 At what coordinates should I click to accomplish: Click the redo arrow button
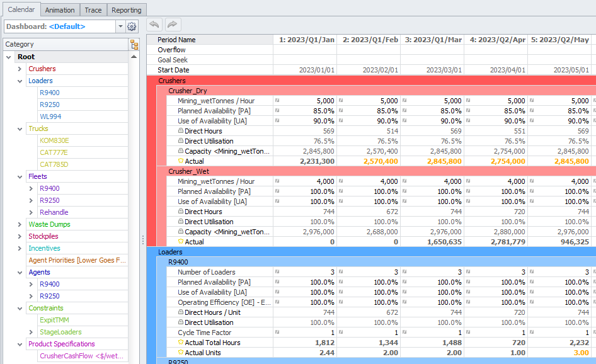(173, 25)
